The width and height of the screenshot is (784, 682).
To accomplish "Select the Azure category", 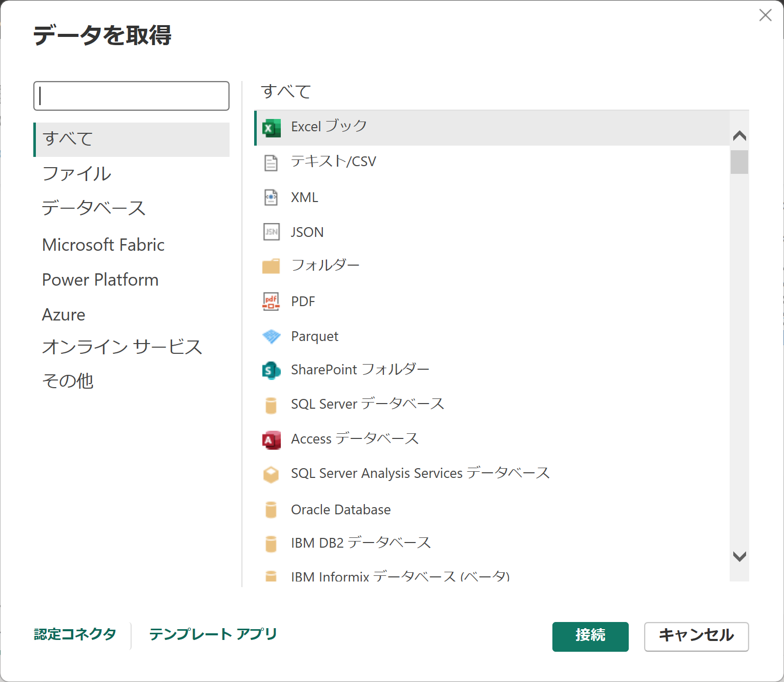I will 132,314.
